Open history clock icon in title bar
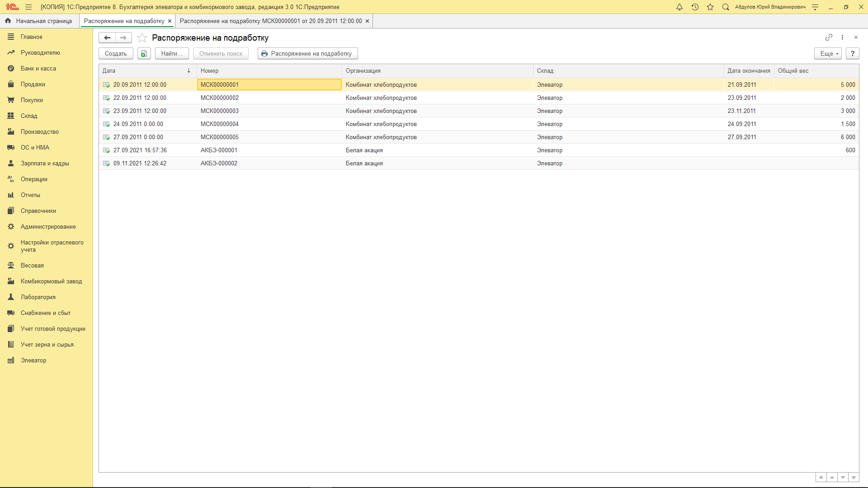 pyautogui.click(x=695, y=7)
